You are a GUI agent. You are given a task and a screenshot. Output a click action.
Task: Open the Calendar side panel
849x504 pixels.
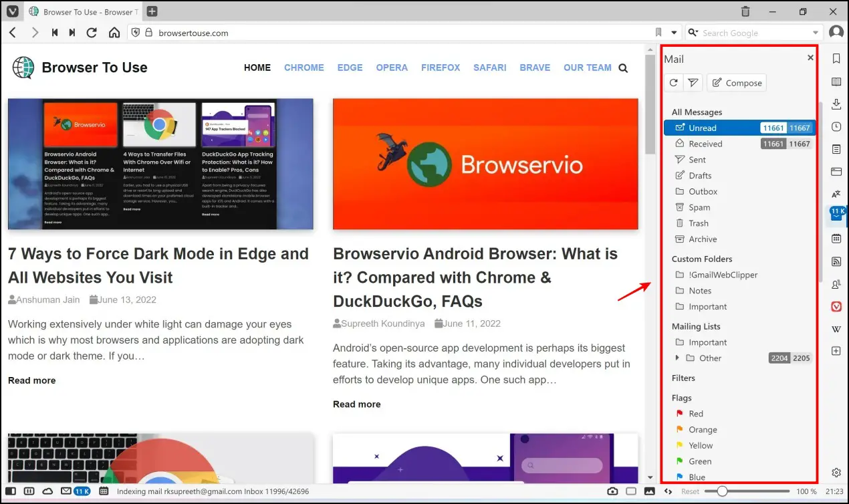tap(836, 239)
